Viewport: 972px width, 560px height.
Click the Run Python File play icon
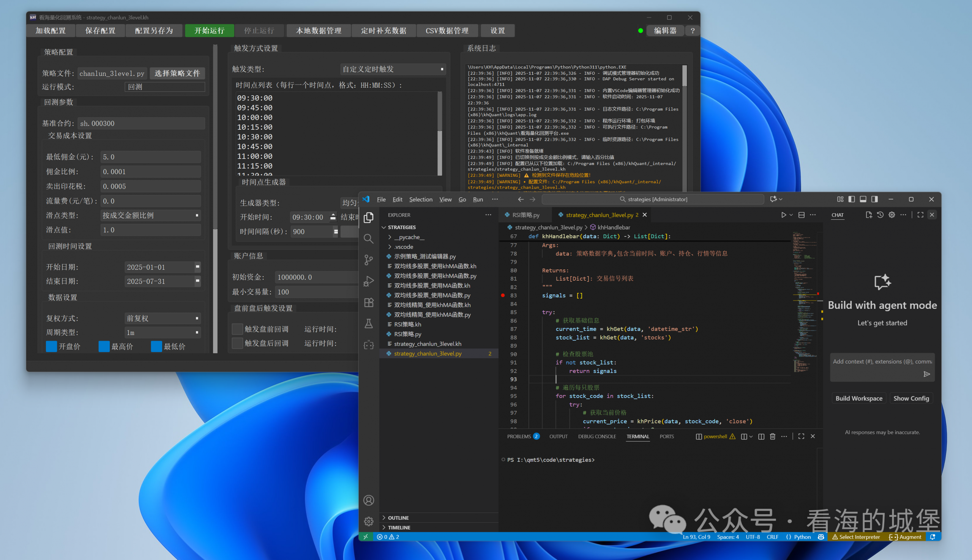coord(783,215)
